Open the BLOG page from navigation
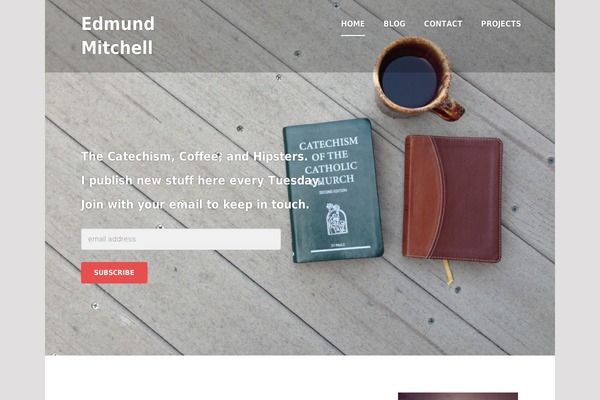This screenshot has width=600, height=400. pyautogui.click(x=394, y=24)
